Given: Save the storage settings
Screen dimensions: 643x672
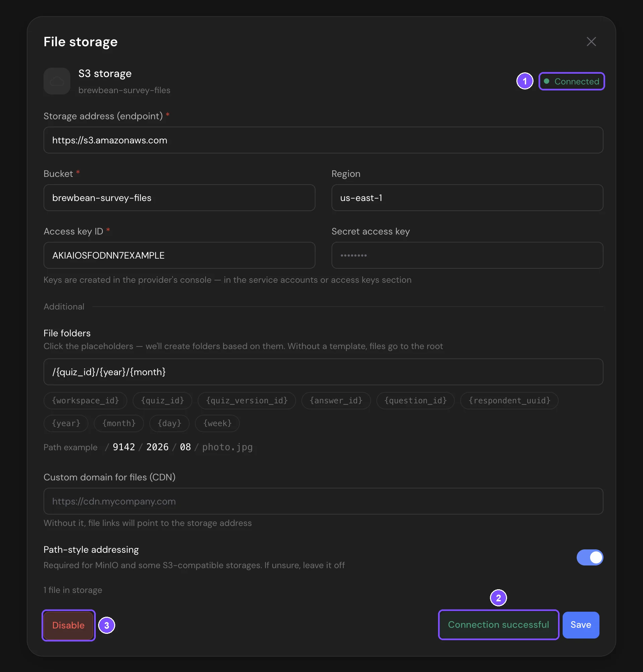Looking at the screenshot, I should 581,625.
